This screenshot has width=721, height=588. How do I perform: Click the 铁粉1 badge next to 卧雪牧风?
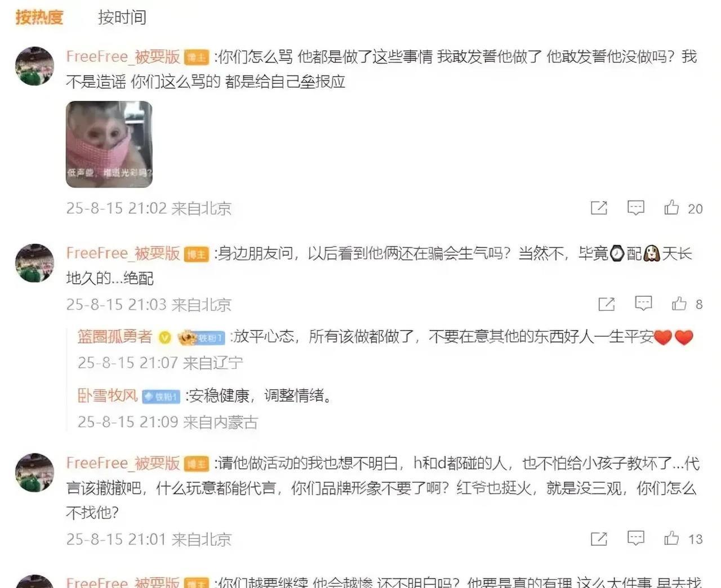[x=161, y=397]
